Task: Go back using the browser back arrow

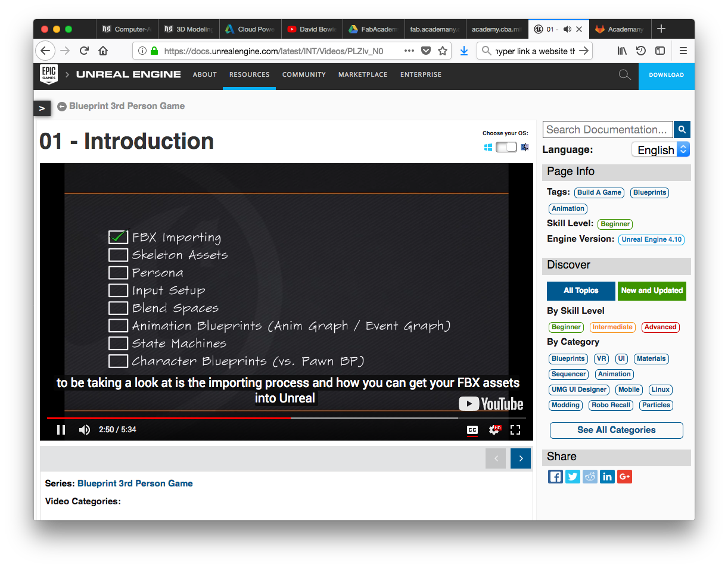Action: (45, 51)
